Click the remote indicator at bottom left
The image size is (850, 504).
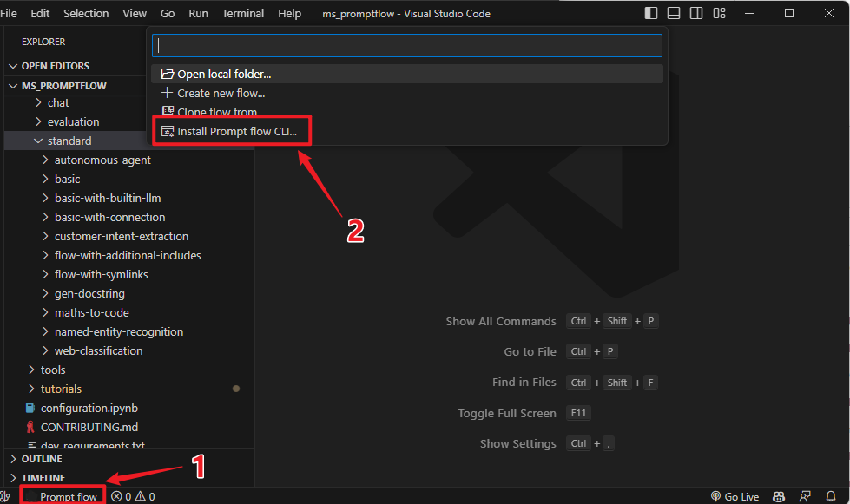coord(7,495)
